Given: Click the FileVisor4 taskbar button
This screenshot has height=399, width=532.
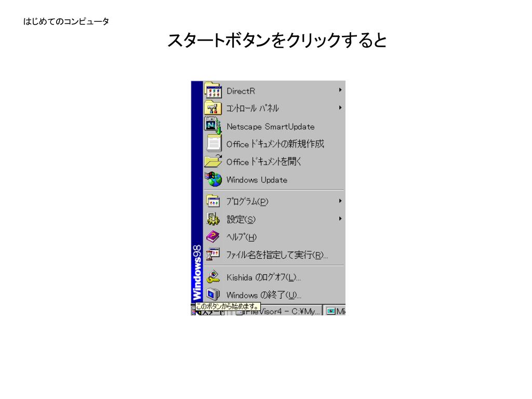Looking at the screenshot, I should click(x=278, y=311).
